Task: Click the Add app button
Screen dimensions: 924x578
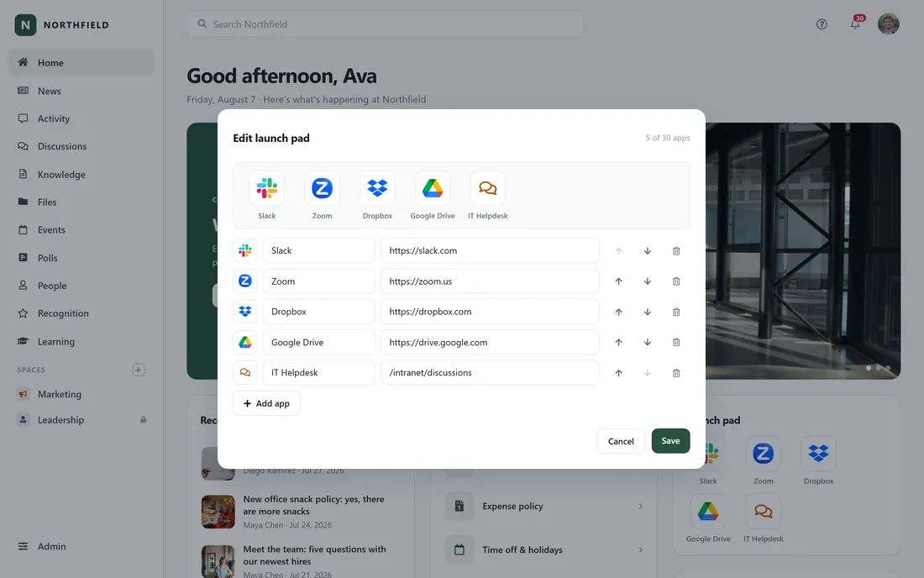Action: click(266, 403)
